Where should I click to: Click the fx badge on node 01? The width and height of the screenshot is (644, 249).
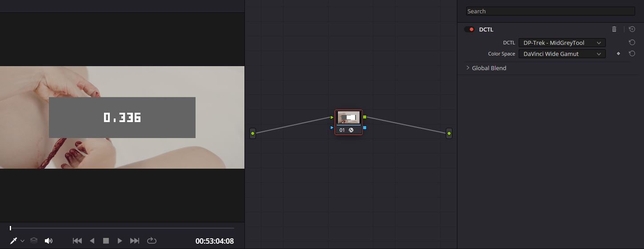[351, 130]
